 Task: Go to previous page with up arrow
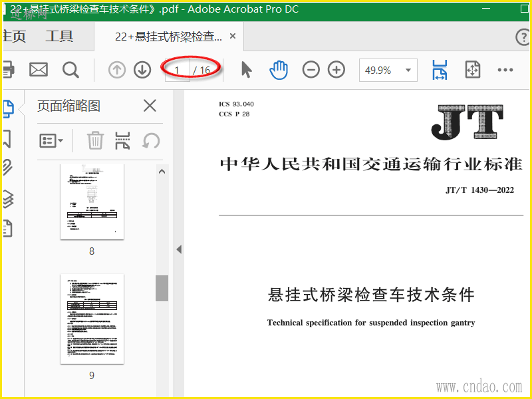117,70
